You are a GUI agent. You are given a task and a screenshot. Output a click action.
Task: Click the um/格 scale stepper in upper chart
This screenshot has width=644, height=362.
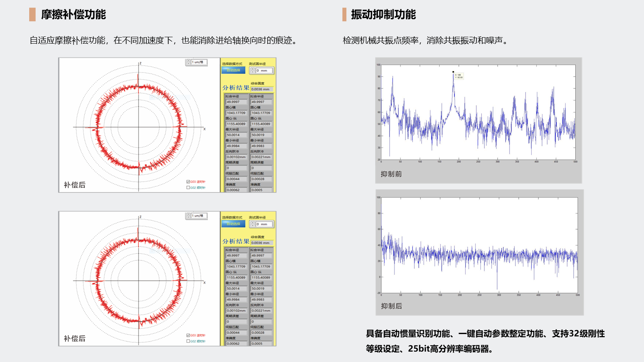(188, 62)
